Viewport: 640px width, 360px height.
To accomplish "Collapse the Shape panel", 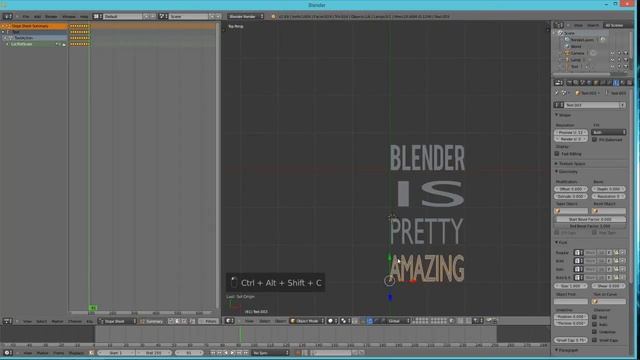I will pos(564,115).
